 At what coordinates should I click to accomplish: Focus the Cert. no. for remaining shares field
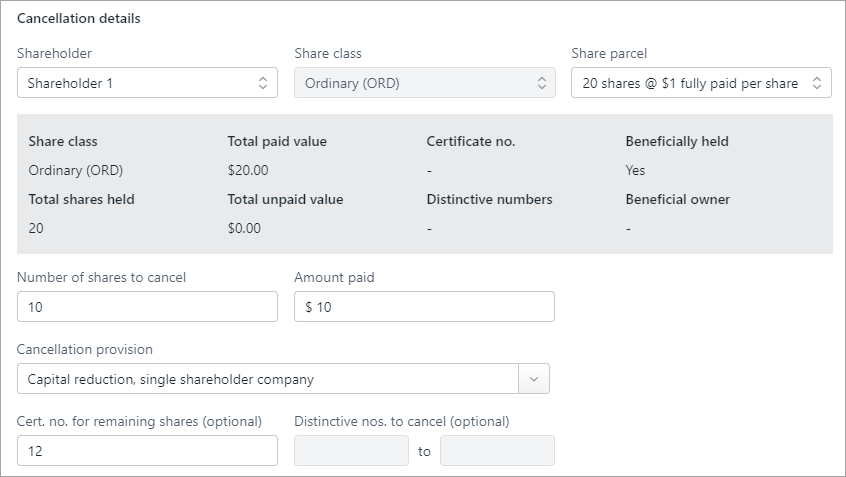[147, 451]
